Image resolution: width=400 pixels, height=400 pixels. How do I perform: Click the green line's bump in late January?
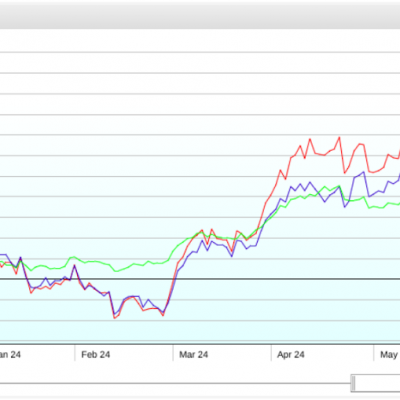(73, 257)
